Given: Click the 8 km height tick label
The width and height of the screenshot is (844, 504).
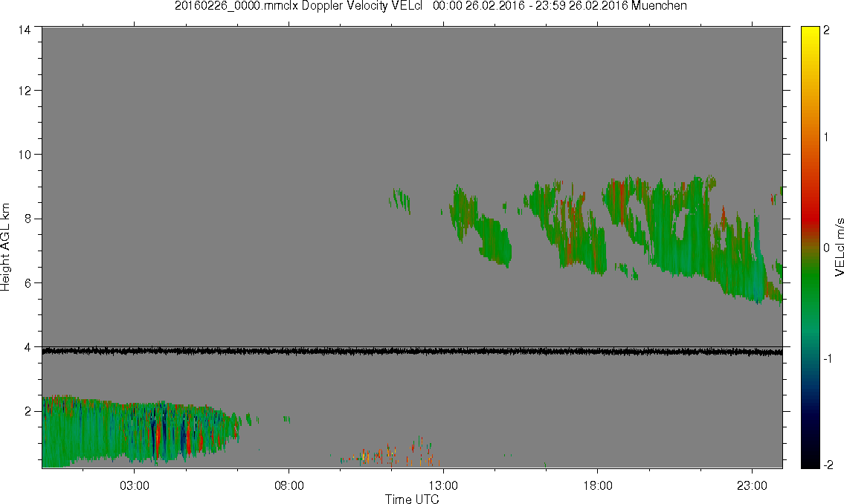Looking at the screenshot, I should 27,219.
